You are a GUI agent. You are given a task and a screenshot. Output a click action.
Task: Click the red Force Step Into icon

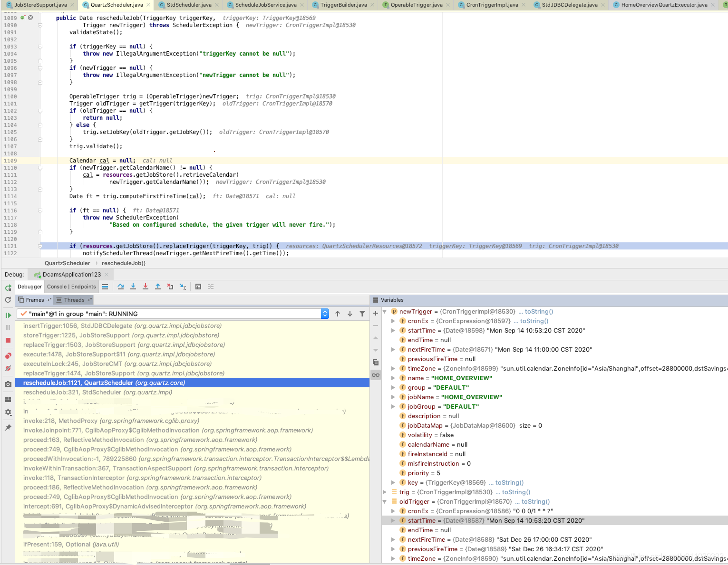(146, 287)
